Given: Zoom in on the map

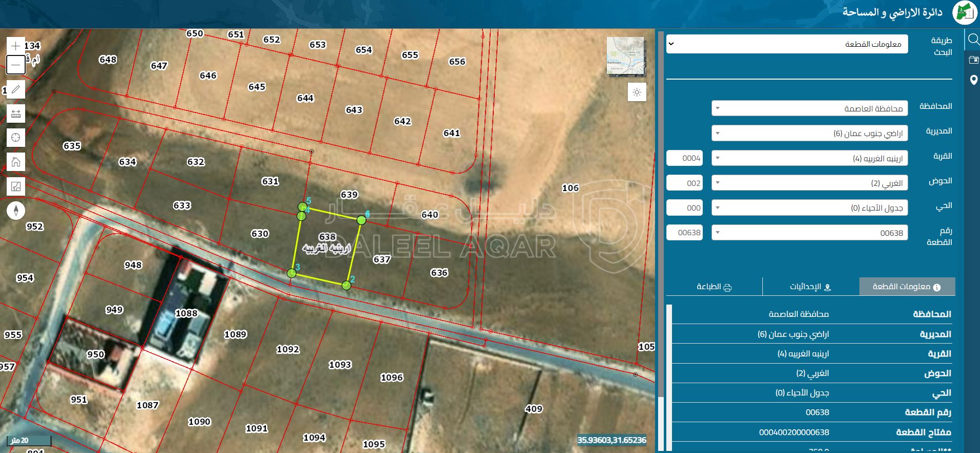Looking at the screenshot, I should (15, 46).
